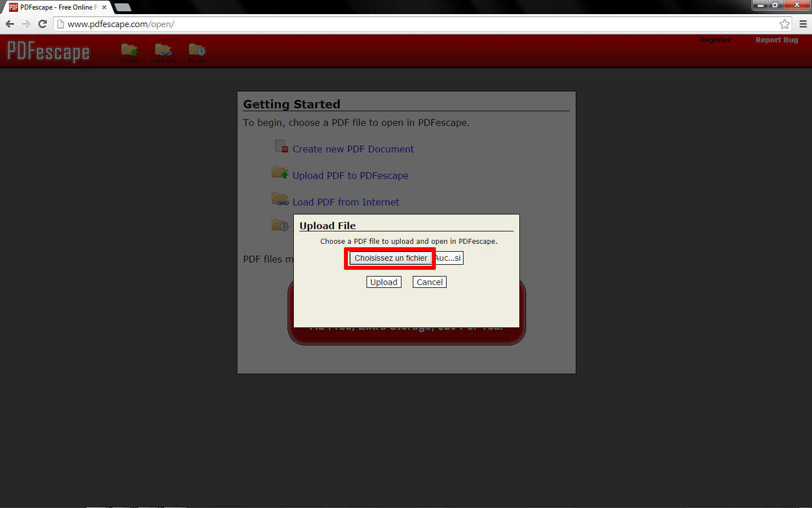Image resolution: width=812 pixels, height=508 pixels.
Task: Click the Register link
Action: point(715,40)
